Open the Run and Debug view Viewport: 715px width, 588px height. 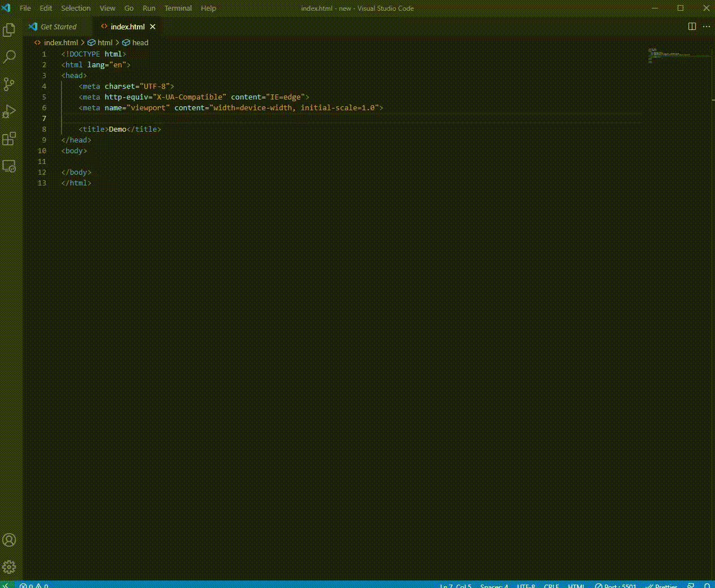(9, 111)
